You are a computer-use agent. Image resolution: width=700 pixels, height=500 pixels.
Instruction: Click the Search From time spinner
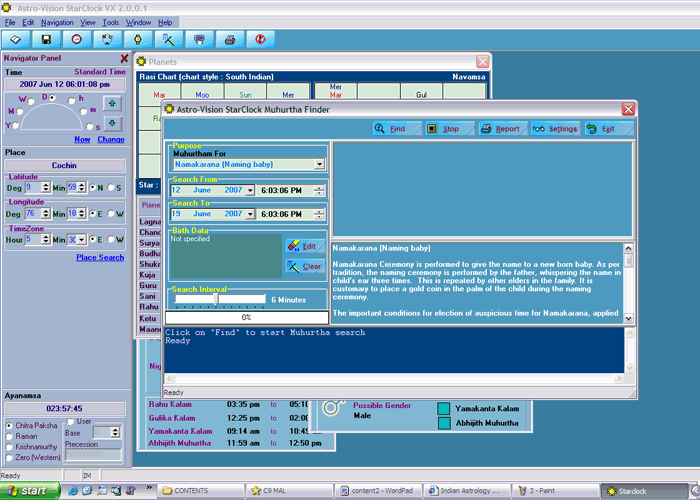pyautogui.click(x=319, y=191)
